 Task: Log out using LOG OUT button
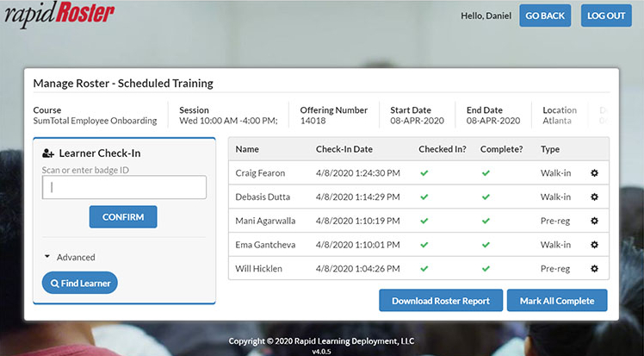[x=605, y=16]
